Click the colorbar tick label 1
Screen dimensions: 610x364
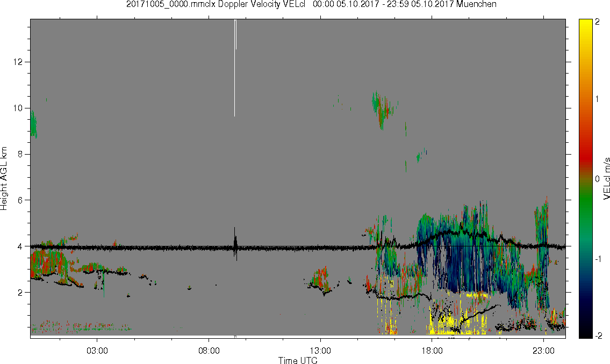click(597, 99)
